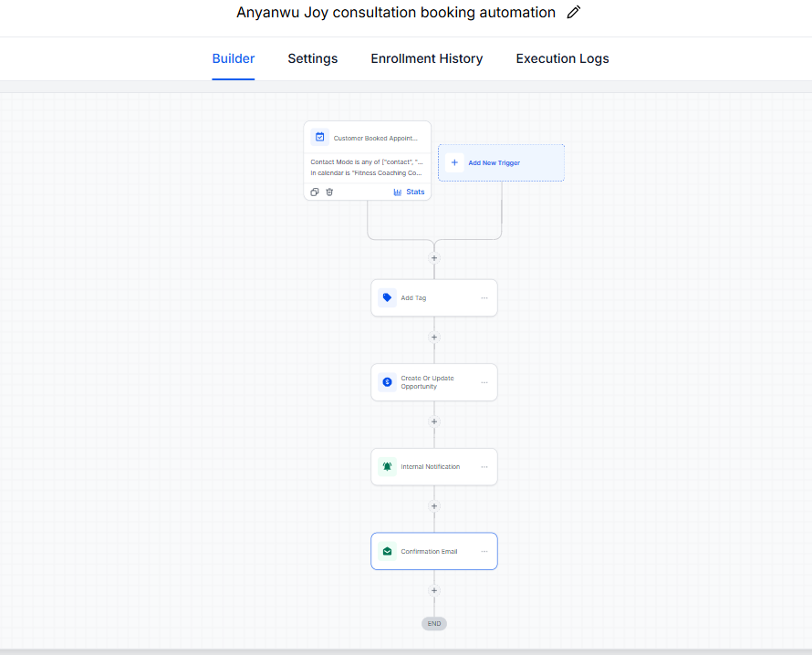View trigger Stats
This screenshot has height=655, width=812.
pyautogui.click(x=409, y=192)
